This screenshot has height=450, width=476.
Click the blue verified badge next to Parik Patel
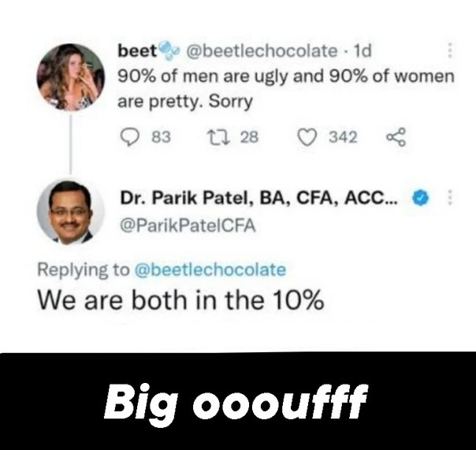tap(420, 197)
